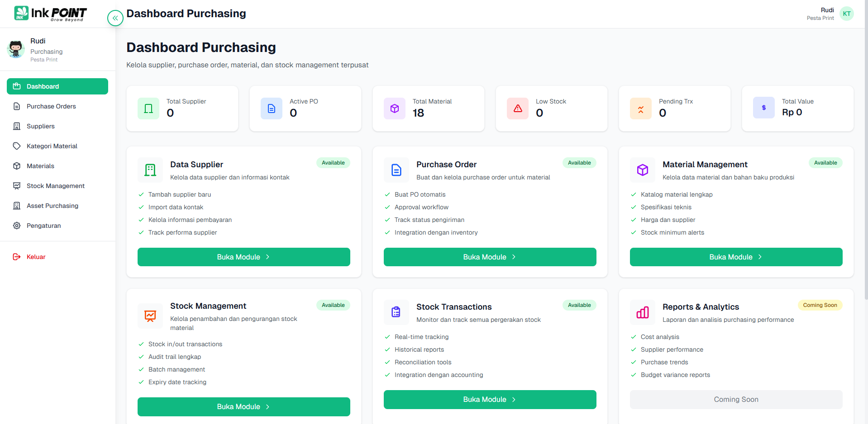Click Keluar to log out
868x424 pixels.
click(x=36, y=257)
